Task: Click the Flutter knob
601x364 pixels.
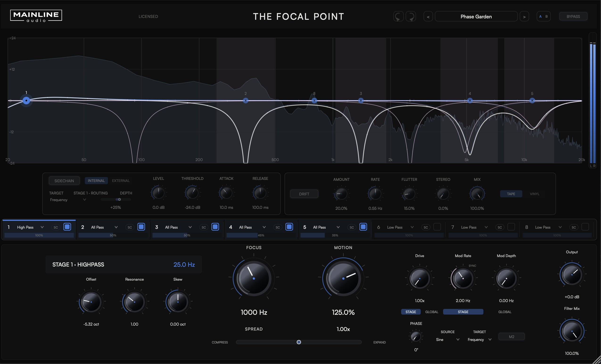Action: [x=409, y=194]
